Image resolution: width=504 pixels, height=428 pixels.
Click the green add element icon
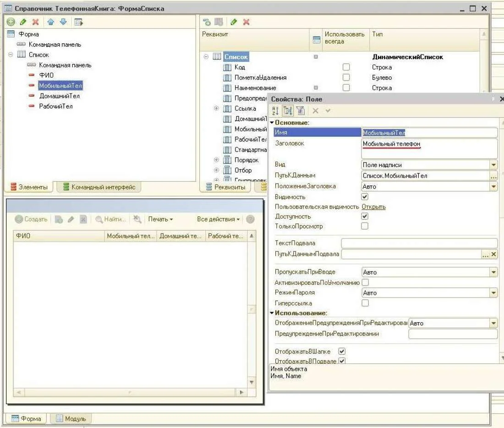[11, 22]
